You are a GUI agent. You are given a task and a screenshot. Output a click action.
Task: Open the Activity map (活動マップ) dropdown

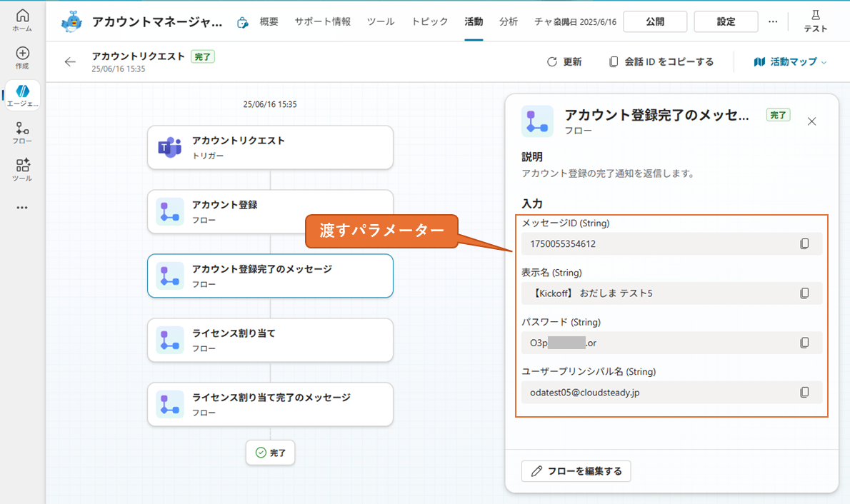[790, 62]
